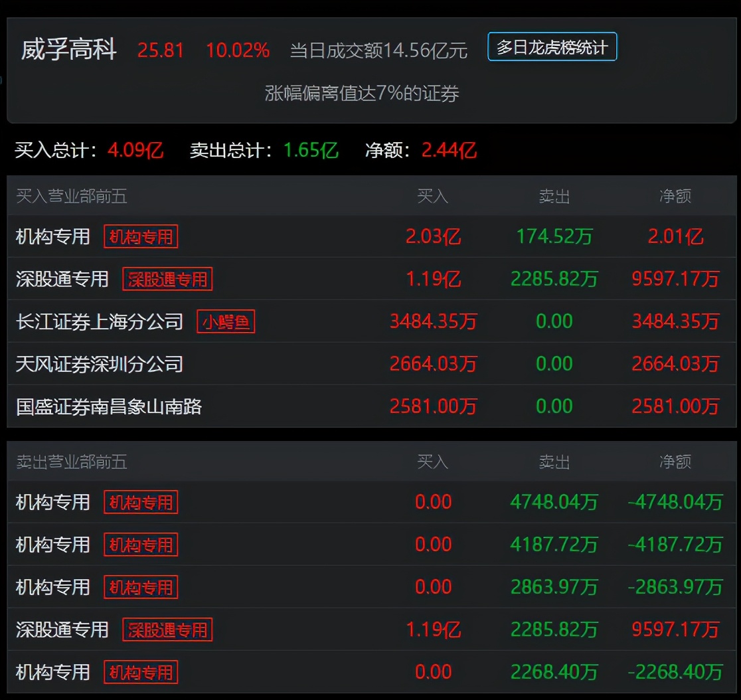Click the 买入营业部前五 table heading
The height and width of the screenshot is (700, 741).
point(71,196)
